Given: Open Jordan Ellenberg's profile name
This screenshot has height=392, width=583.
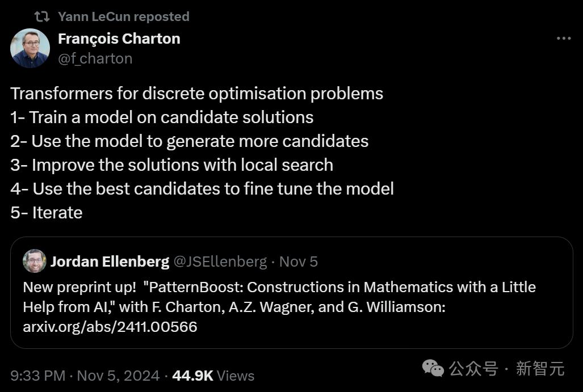Looking at the screenshot, I should tap(110, 261).
